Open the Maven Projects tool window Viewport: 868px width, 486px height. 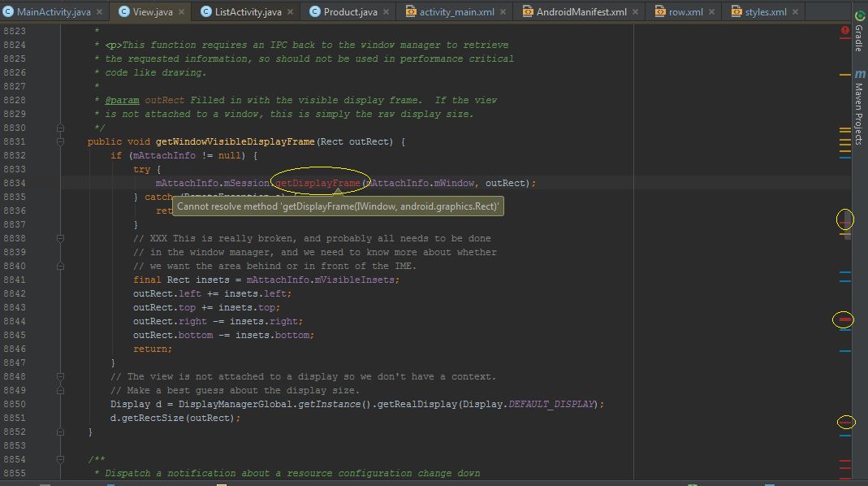tap(859, 108)
